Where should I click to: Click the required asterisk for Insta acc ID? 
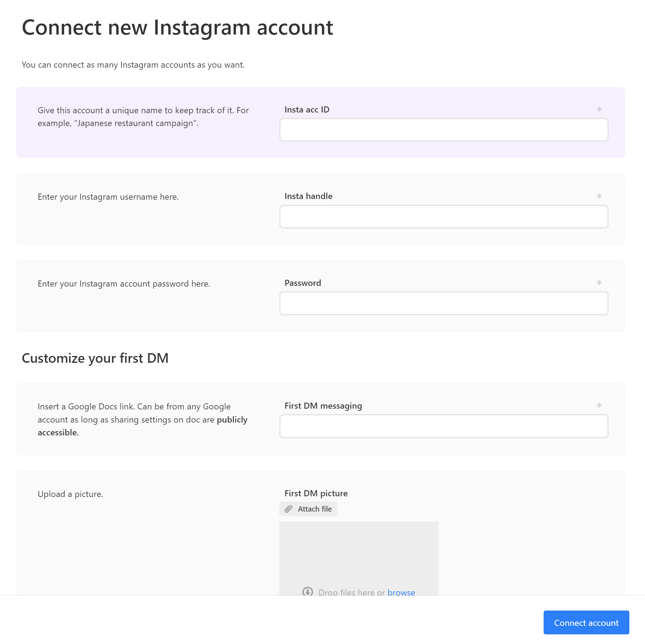(x=599, y=109)
